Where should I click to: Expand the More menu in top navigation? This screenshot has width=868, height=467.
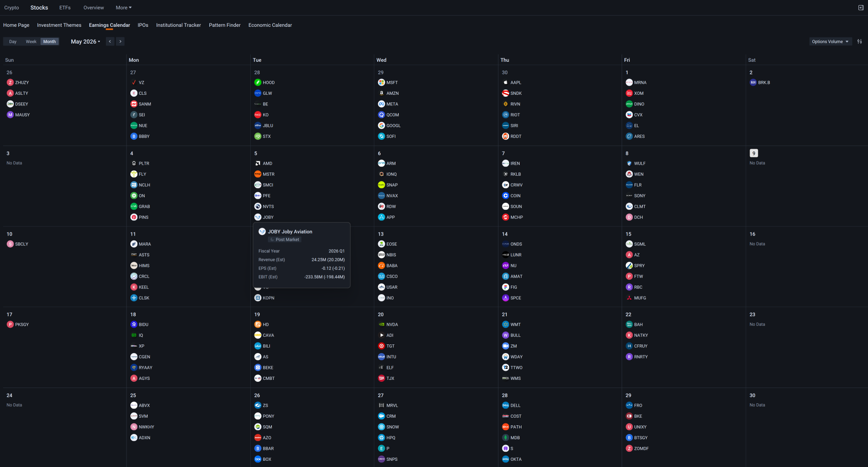coord(124,8)
